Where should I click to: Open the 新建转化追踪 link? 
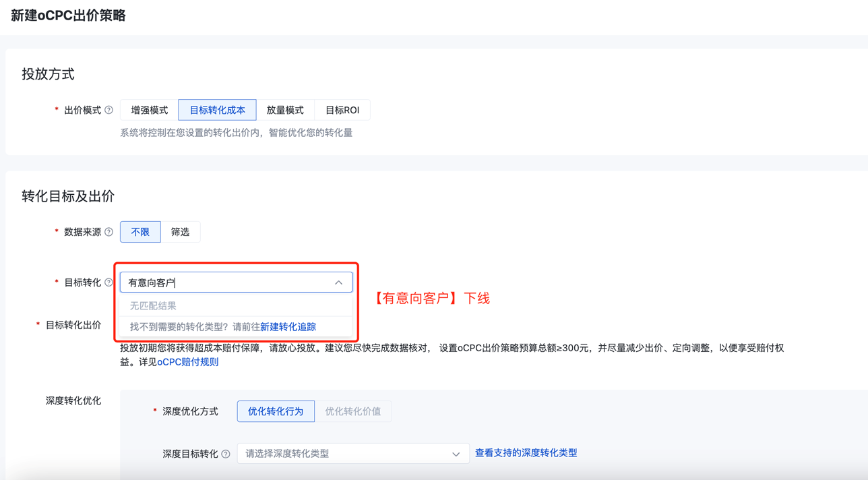tap(288, 327)
